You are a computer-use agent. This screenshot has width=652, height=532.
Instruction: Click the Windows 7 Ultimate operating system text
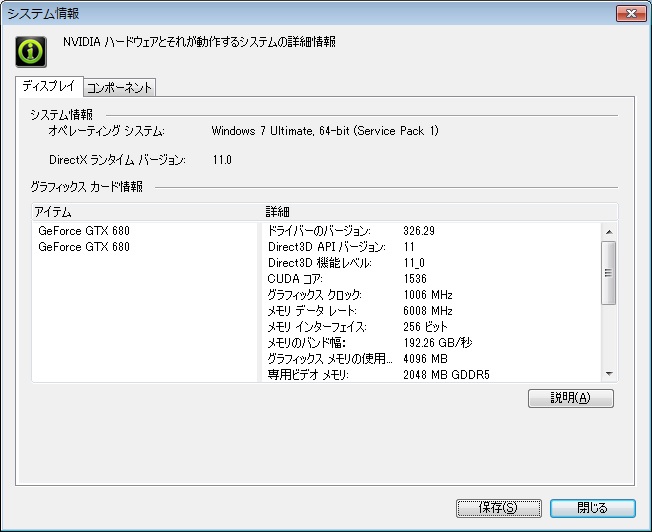[x=325, y=131]
